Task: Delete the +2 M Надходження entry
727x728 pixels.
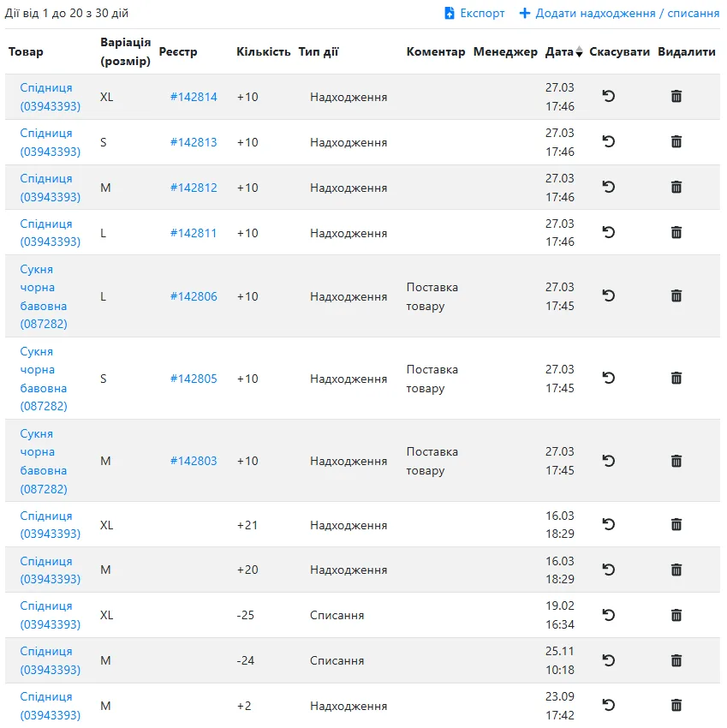Action: (x=676, y=705)
